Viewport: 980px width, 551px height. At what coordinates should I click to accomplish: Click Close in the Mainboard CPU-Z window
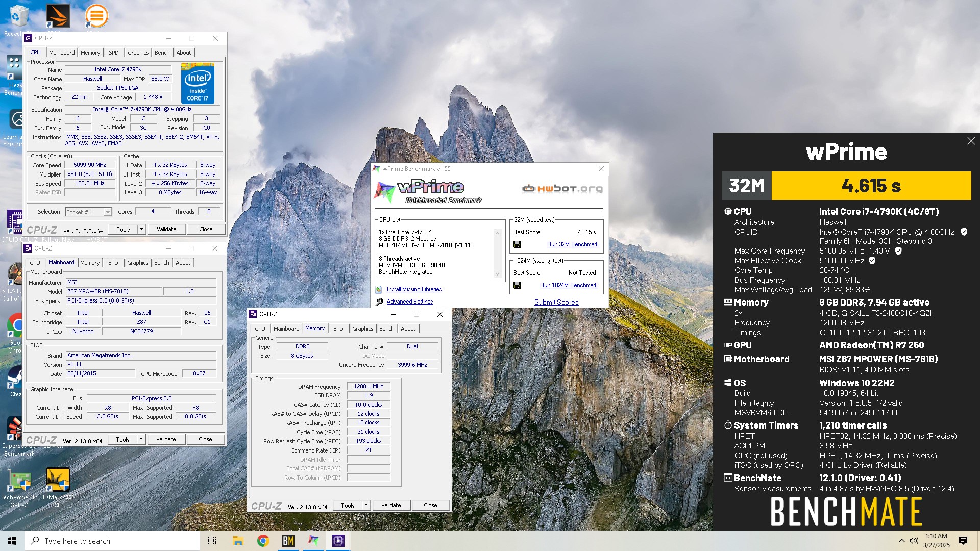click(x=205, y=439)
